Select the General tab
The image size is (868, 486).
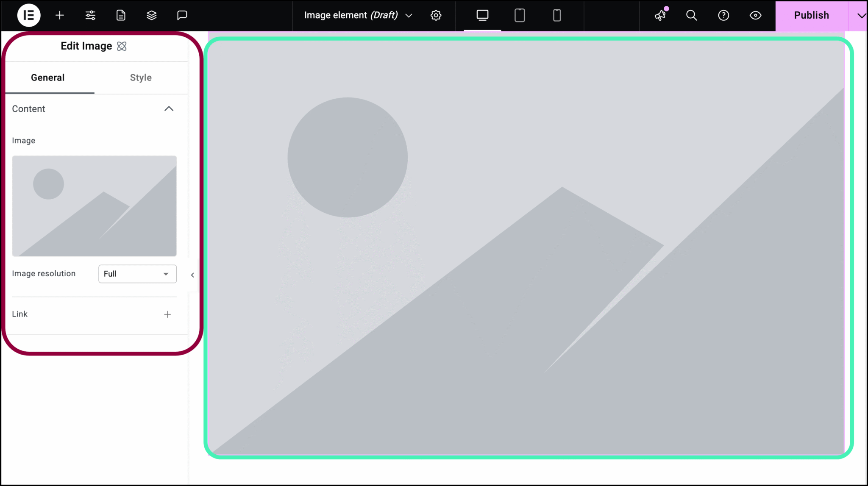(47, 78)
